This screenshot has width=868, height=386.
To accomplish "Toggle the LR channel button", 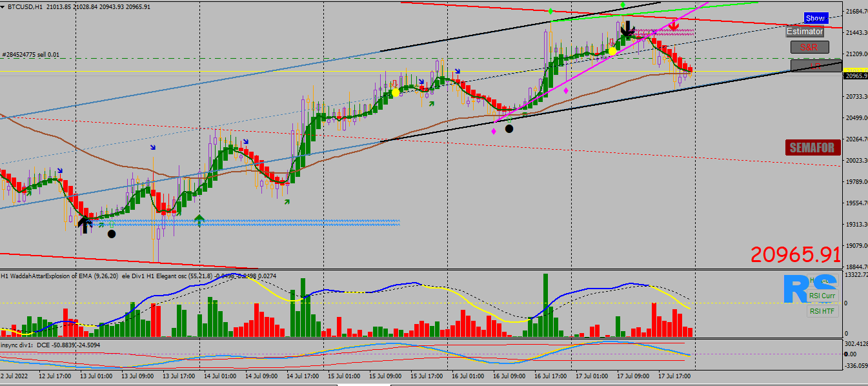I will coord(816,66).
